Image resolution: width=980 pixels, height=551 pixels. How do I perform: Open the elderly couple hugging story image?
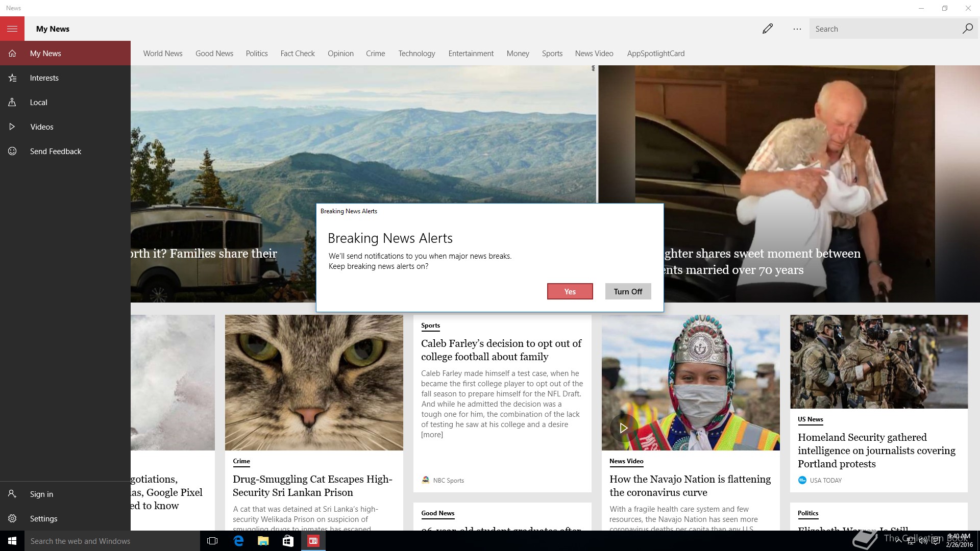point(789,184)
